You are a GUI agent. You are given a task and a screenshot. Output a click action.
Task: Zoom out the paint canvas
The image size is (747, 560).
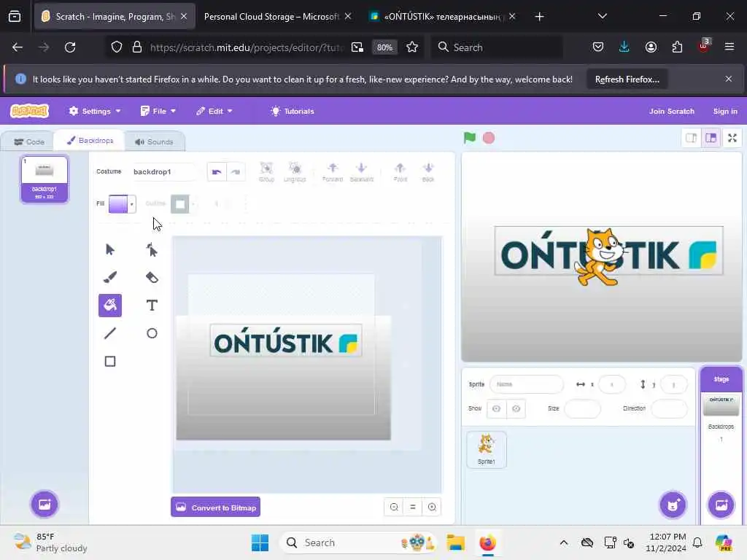point(394,507)
